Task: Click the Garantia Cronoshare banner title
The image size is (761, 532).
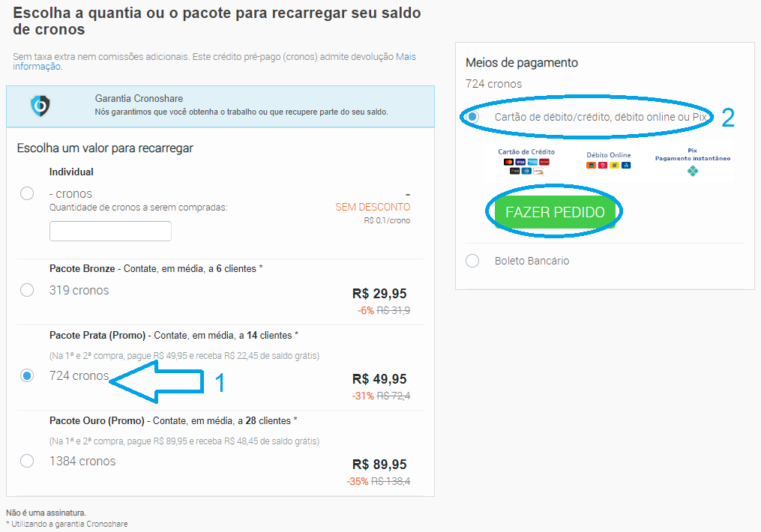Action: coord(139,98)
